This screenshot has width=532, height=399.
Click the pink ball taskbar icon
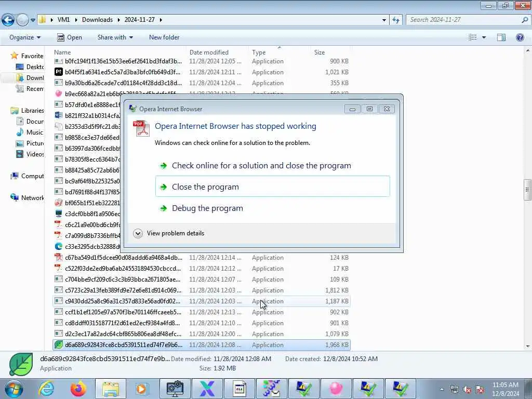pyautogui.click(x=336, y=389)
